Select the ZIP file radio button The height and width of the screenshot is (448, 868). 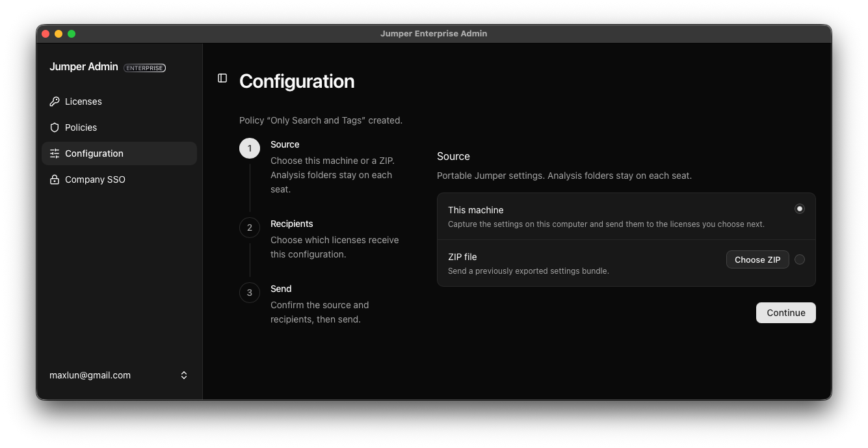800,259
